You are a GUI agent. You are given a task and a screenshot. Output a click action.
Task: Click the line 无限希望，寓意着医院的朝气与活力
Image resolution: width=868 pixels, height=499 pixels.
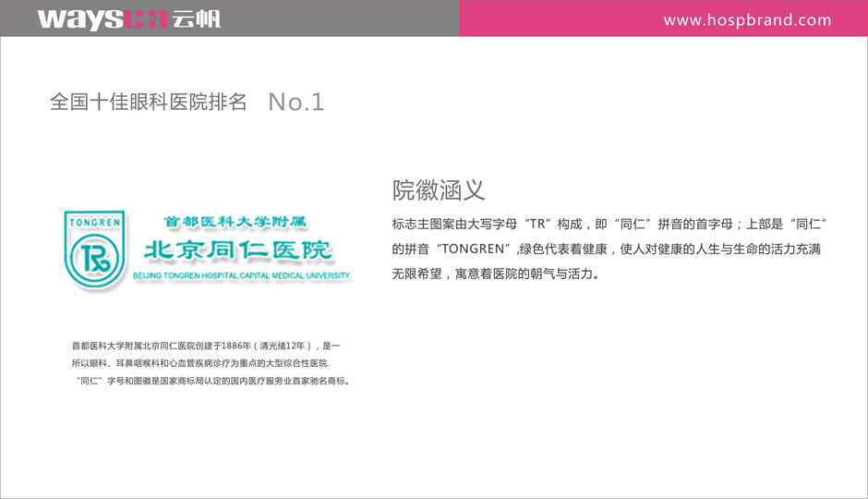(496, 274)
